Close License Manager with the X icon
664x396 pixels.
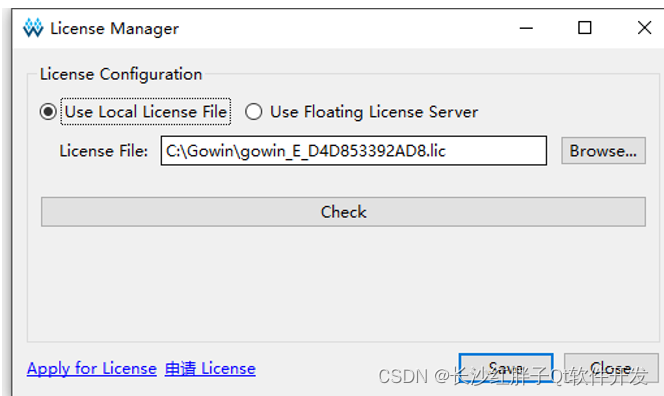coord(645,28)
